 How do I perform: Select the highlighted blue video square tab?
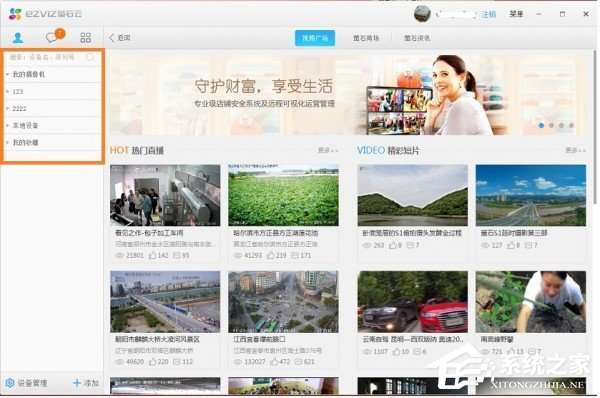tap(315, 38)
